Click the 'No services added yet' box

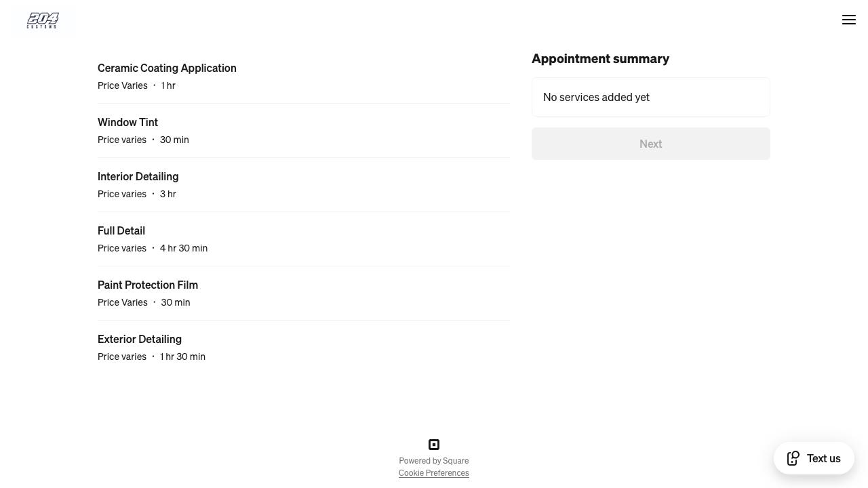(x=650, y=97)
